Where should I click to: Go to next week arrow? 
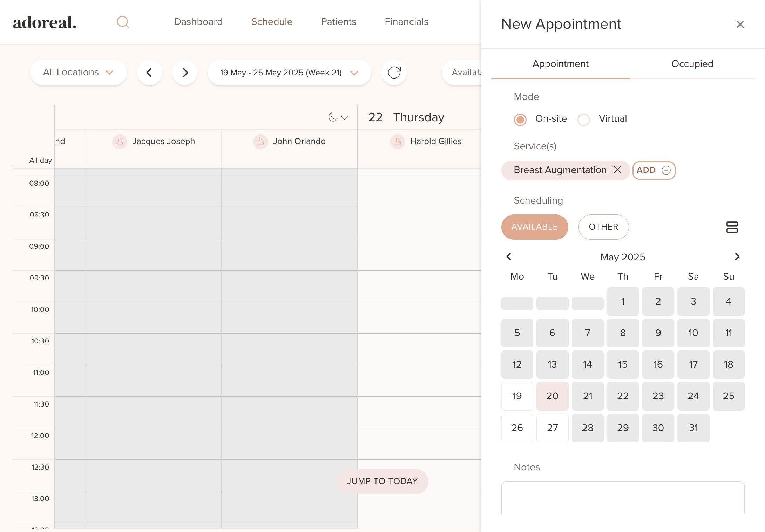185,73
